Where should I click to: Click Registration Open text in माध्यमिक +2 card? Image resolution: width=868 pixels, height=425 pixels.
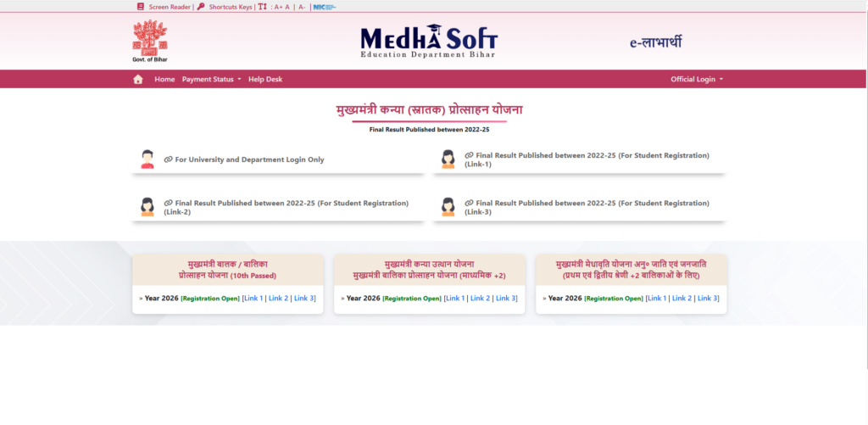412,299
